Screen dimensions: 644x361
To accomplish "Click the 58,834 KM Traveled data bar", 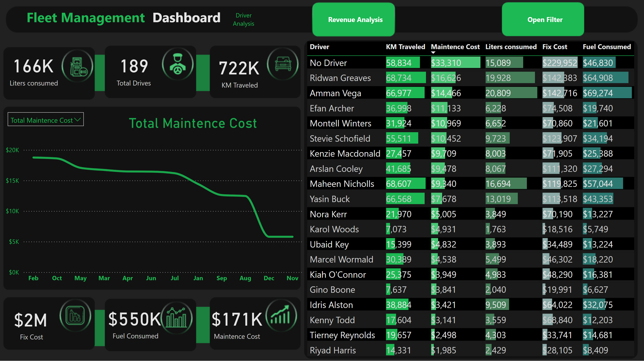I will [403, 63].
